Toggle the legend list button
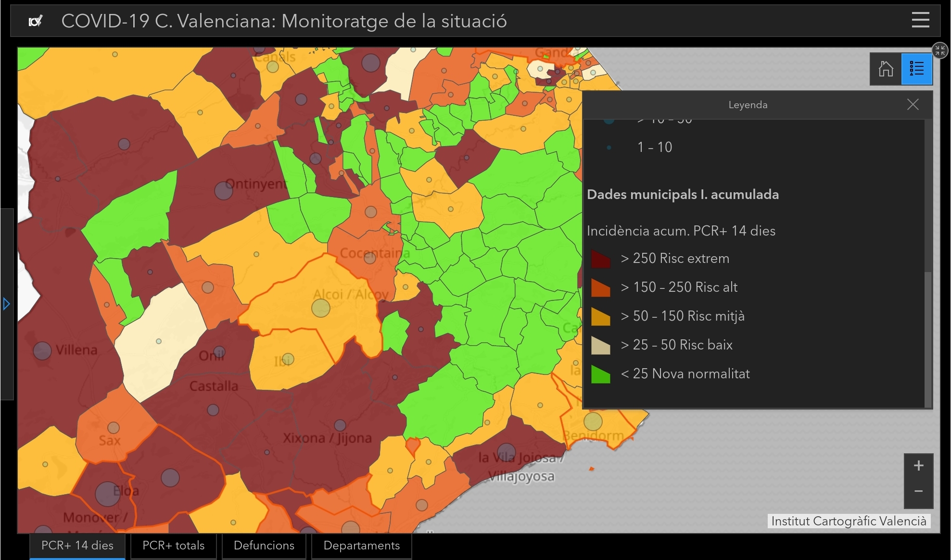951x560 pixels. pyautogui.click(x=917, y=69)
